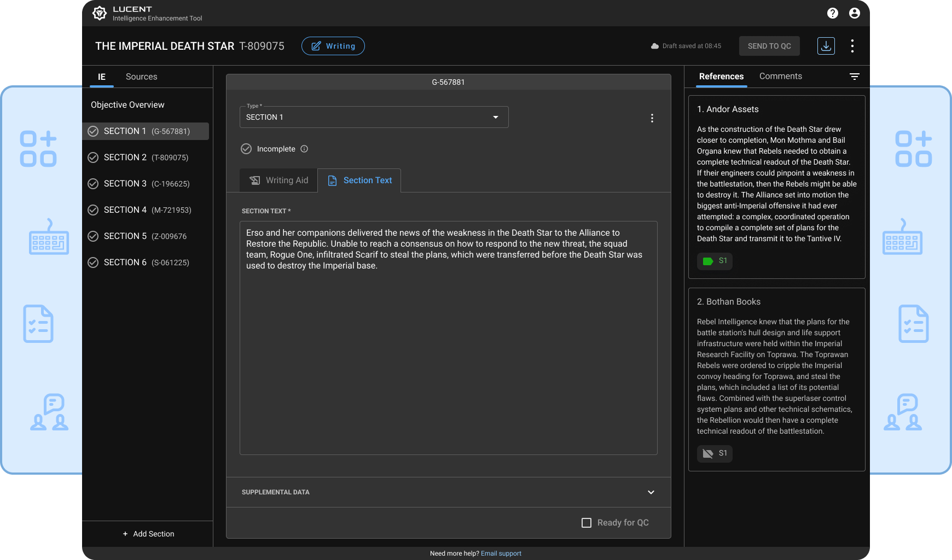Click Add Section button
Viewport: 952px width, 560px height.
coord(148,534)
